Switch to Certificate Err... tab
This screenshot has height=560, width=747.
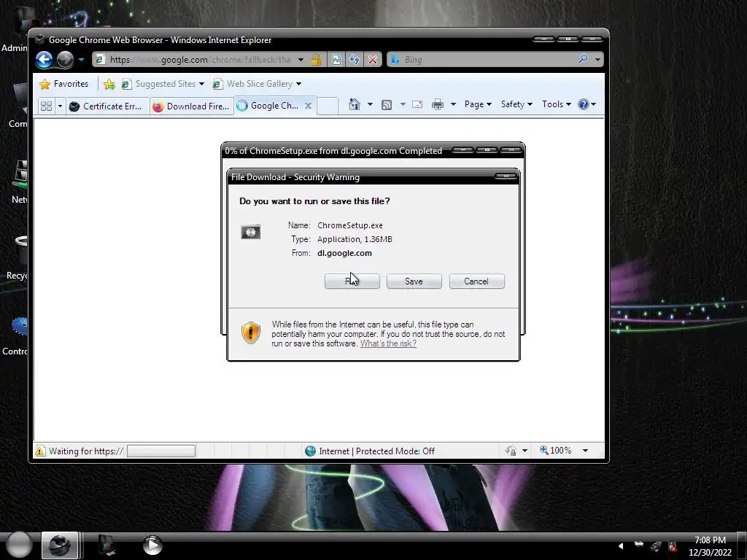(108, 106)
